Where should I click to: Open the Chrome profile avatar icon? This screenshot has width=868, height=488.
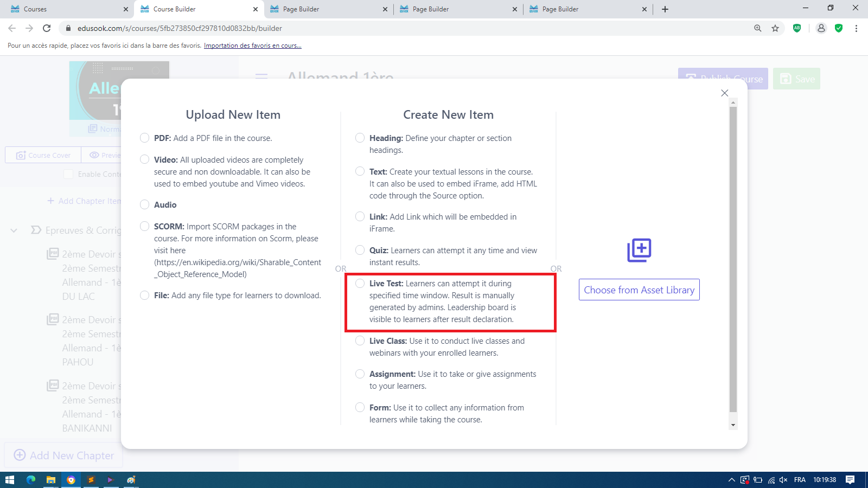pyautogui.click(x=821, y=28)
